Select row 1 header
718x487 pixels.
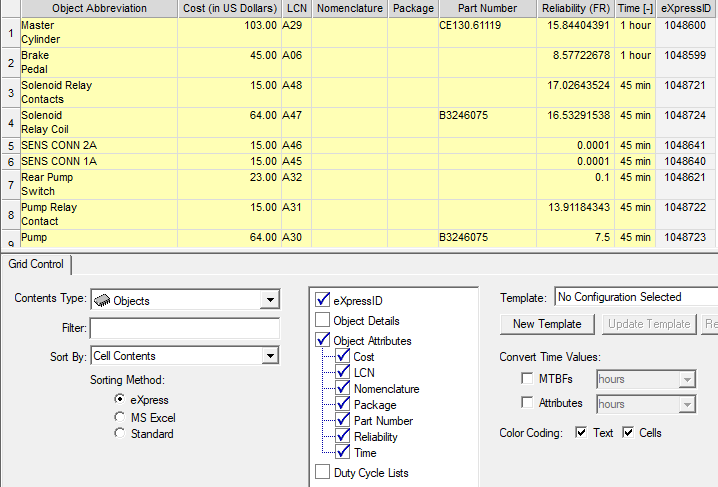11,32
